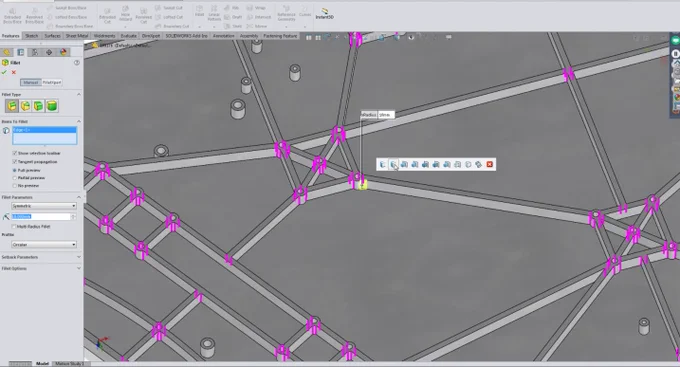Open the Hole Wizard tool

pyautogui.click(x=125, y=14)
